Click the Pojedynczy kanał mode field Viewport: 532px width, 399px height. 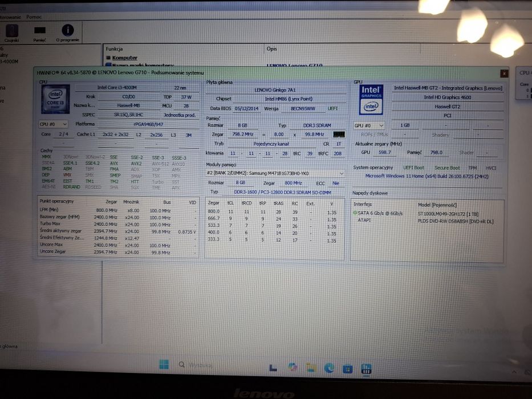pyautogui.click(x=271, y=144)
